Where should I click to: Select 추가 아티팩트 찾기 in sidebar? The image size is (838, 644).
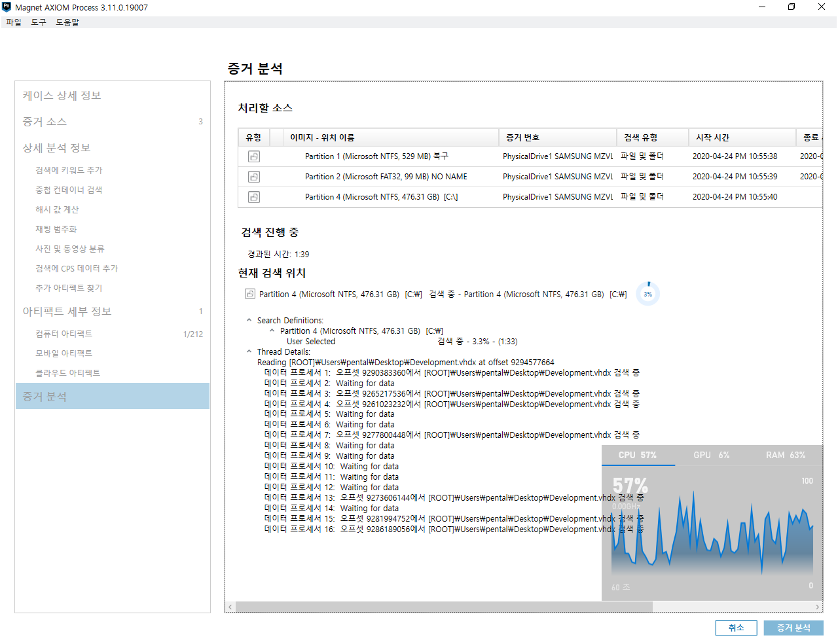[x=69, y=288]
